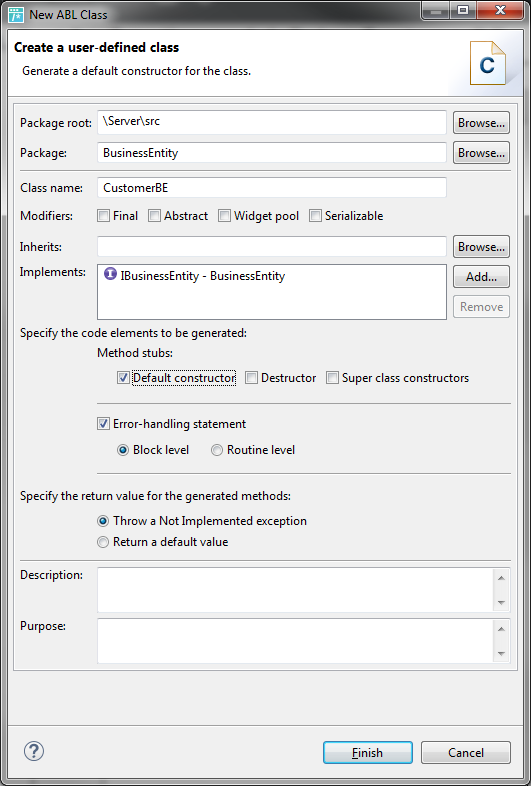Viewport: 531px width, 786px height.
Task: Browse for the Package root
Action: (x=481, y=122)
